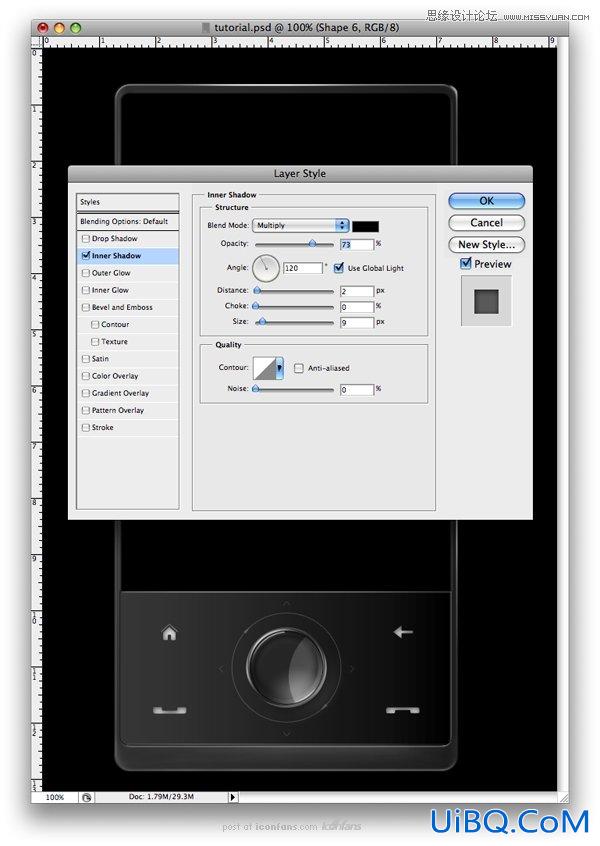Enable the Bevel and Emboss checkbox
This screenshot has height=846, width=600.
86,308
